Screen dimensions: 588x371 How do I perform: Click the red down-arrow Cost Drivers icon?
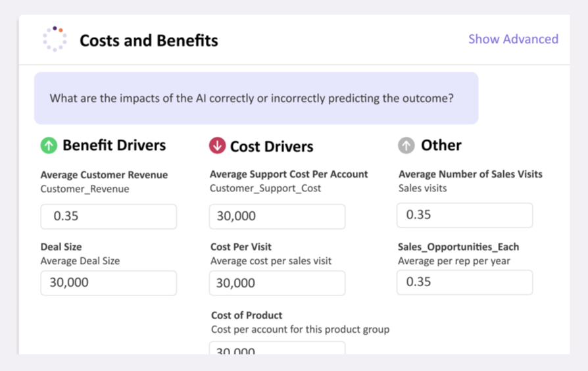click(217, 145)
